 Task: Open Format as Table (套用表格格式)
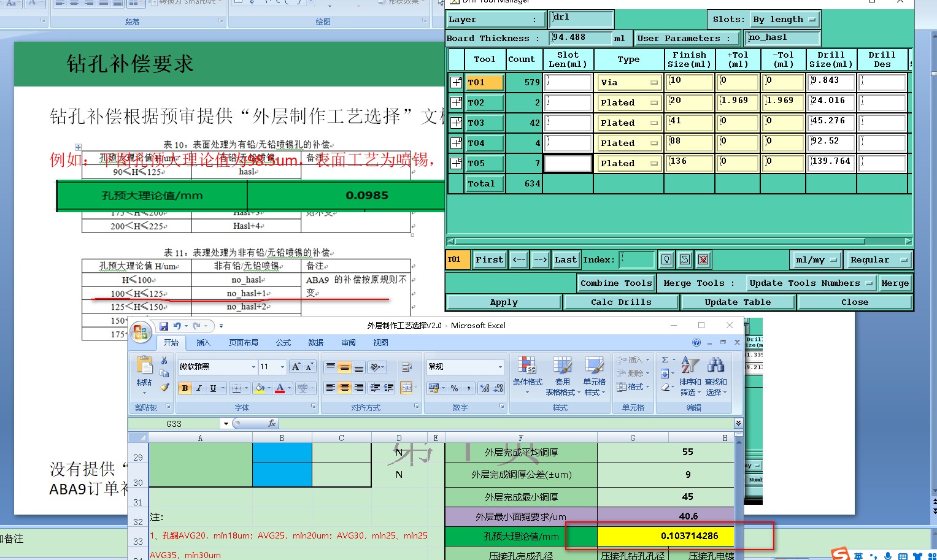[563, 375]
